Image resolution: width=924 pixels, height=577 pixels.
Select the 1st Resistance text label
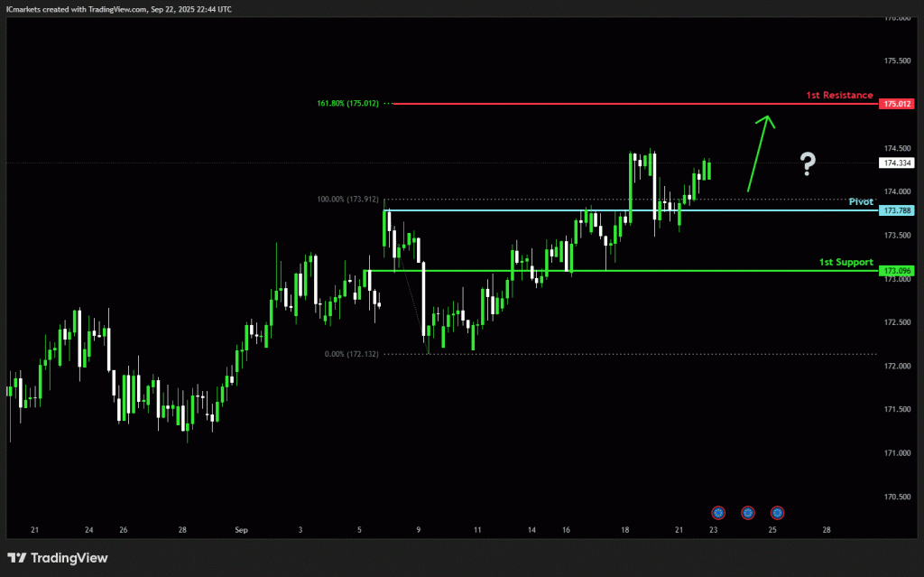839,95
